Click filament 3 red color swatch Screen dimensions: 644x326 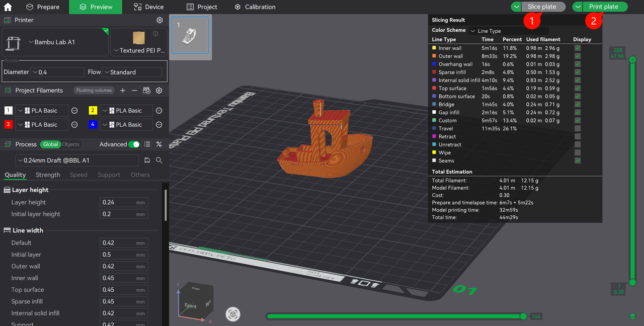coord(9,125)
